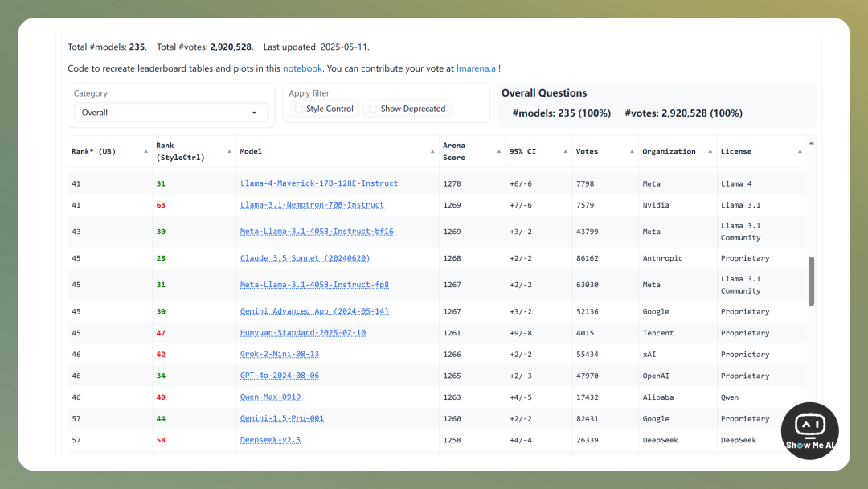
Task: Select the Arena Score value 1270
Action: [452, 183]
